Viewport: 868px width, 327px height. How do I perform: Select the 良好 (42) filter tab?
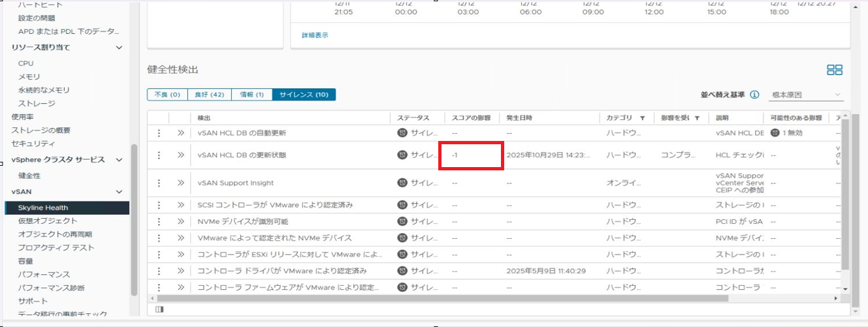[x=209, y=95]
